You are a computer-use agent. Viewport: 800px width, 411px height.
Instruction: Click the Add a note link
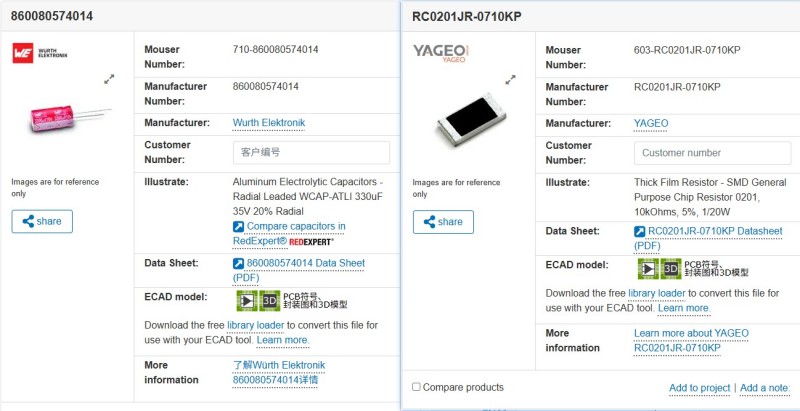765,388
